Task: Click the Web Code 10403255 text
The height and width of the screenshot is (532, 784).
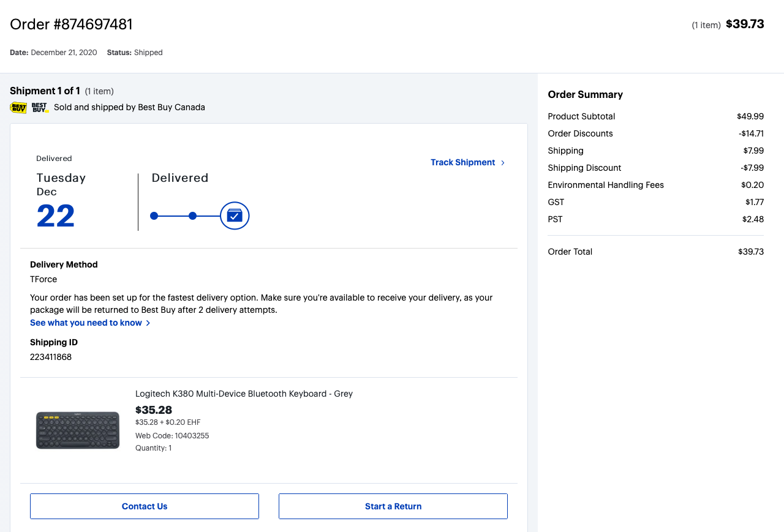Action: (x=172, y=436)
